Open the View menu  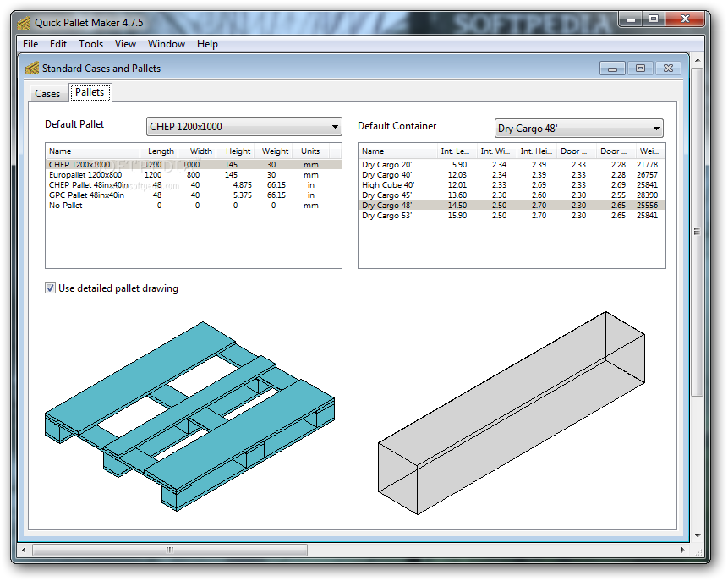(125, 44)
